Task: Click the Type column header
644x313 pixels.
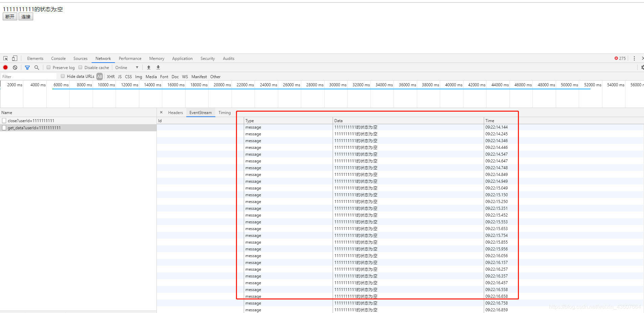Action: (288, 121)
